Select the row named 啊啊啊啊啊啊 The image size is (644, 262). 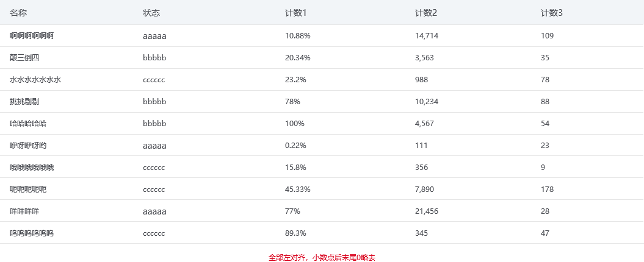click(32, 36)
